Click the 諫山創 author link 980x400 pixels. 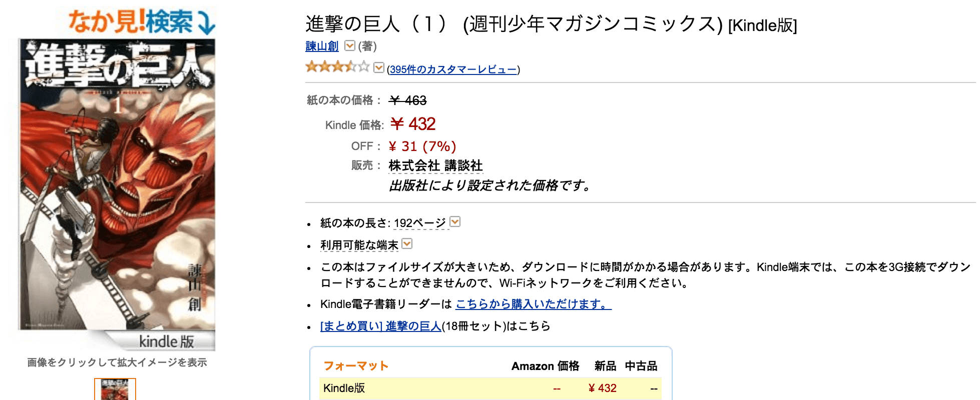pos(322,46)
